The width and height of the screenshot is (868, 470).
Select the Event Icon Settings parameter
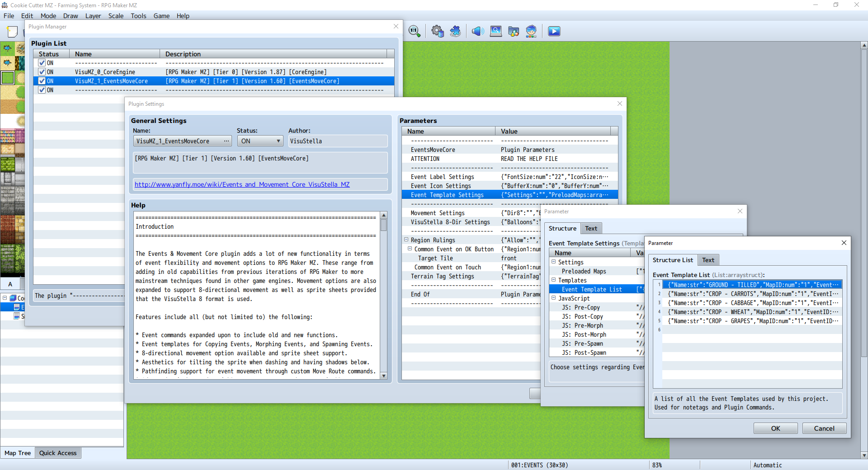509,186
